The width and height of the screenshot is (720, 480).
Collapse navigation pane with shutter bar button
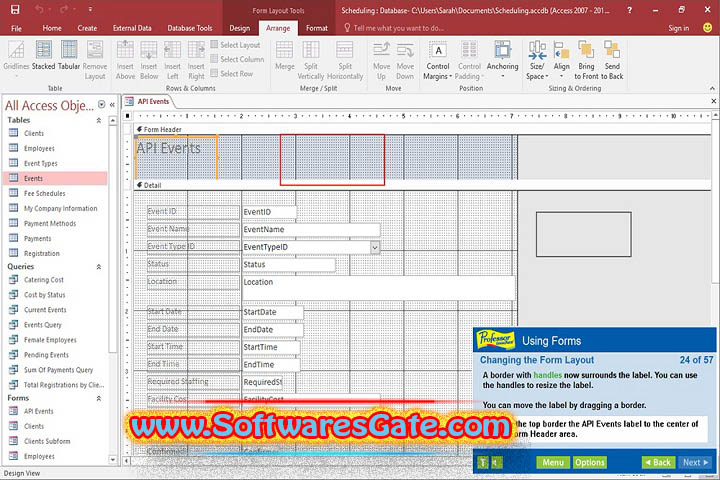pyautogui.click(x=112, y=105)
